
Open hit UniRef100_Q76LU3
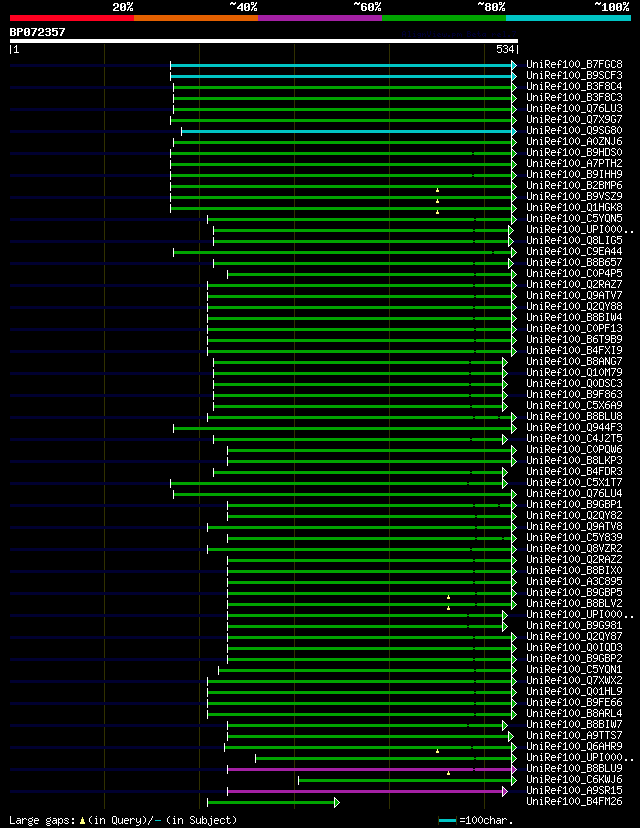click(x=574, y=108)
